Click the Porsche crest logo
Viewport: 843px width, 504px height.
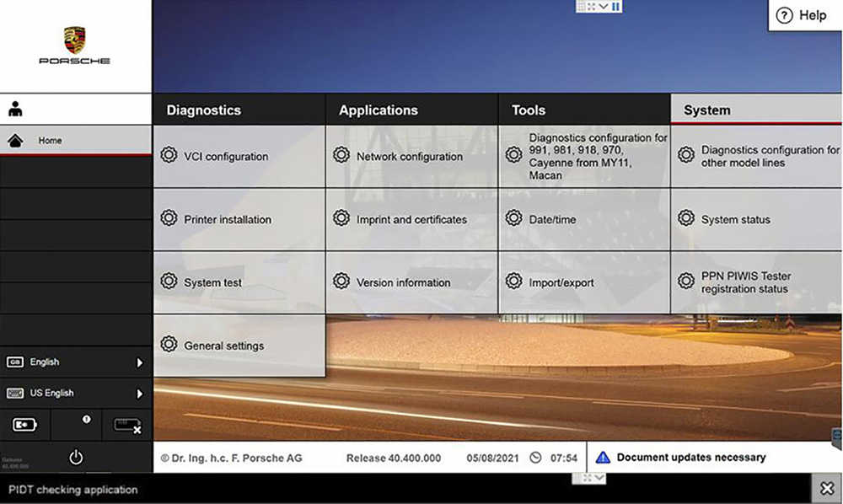(75, 40)
